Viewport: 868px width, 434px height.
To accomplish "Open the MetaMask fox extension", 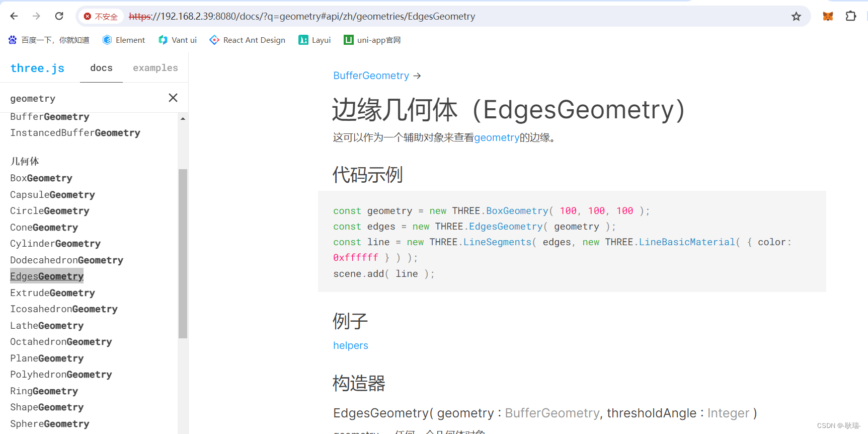I will click(x=828, y=16).
